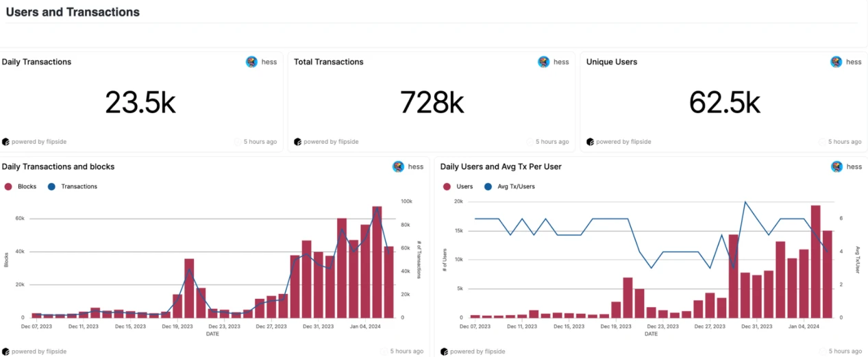Click the hess avatar in Total Transactions card
The image size is (868, 357).
(543, 62)
